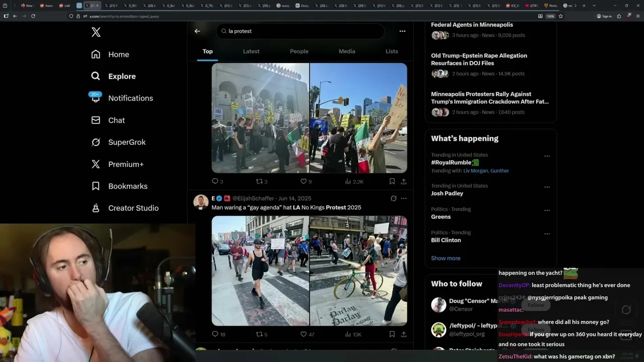Click the X logo in the sidebar

point(96,32)
